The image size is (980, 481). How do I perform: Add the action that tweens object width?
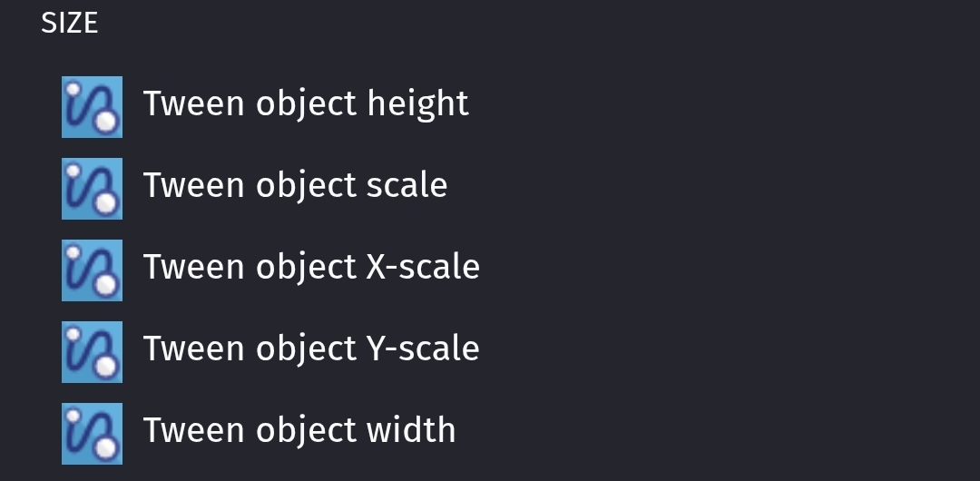click(x=299, y=431)
